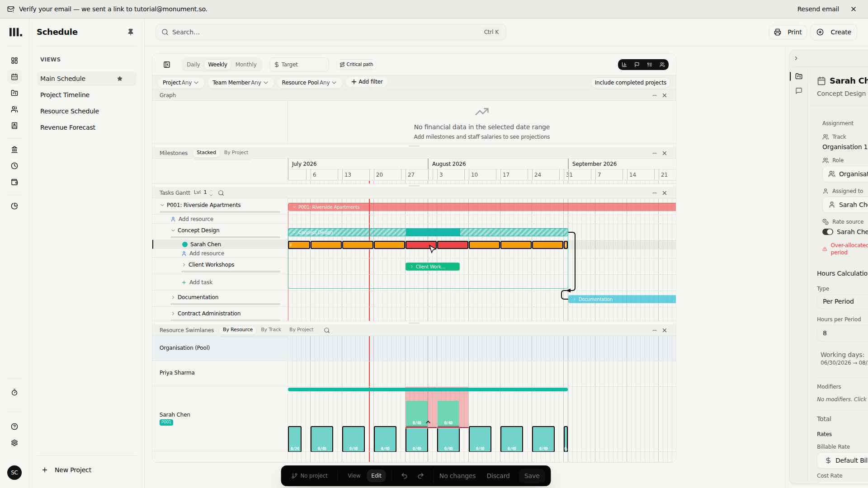Click the Create button
This screenshot has height=488, width=868.
(x=834, y=32)
